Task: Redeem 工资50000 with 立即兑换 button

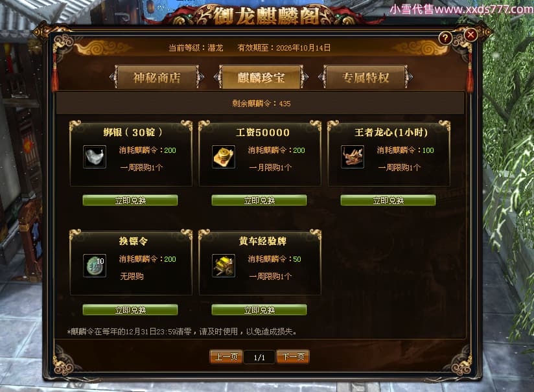Action: [x=259, y=200]
